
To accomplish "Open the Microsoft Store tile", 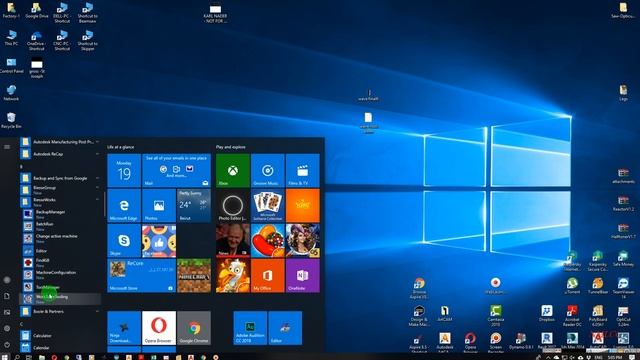I will click(x=142, y=276).
